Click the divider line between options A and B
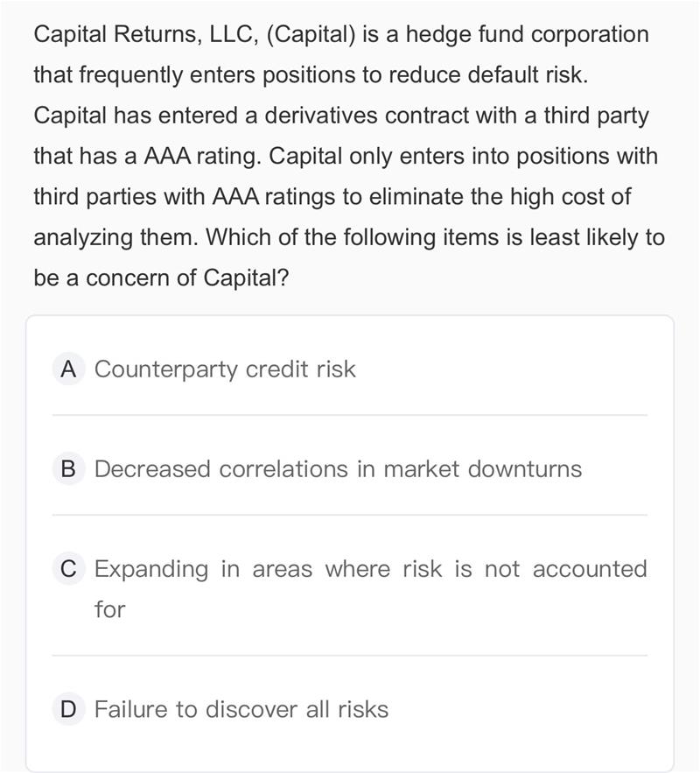This screenshot has height=773, width=700. pyautogui.click(x=350, y=415)
